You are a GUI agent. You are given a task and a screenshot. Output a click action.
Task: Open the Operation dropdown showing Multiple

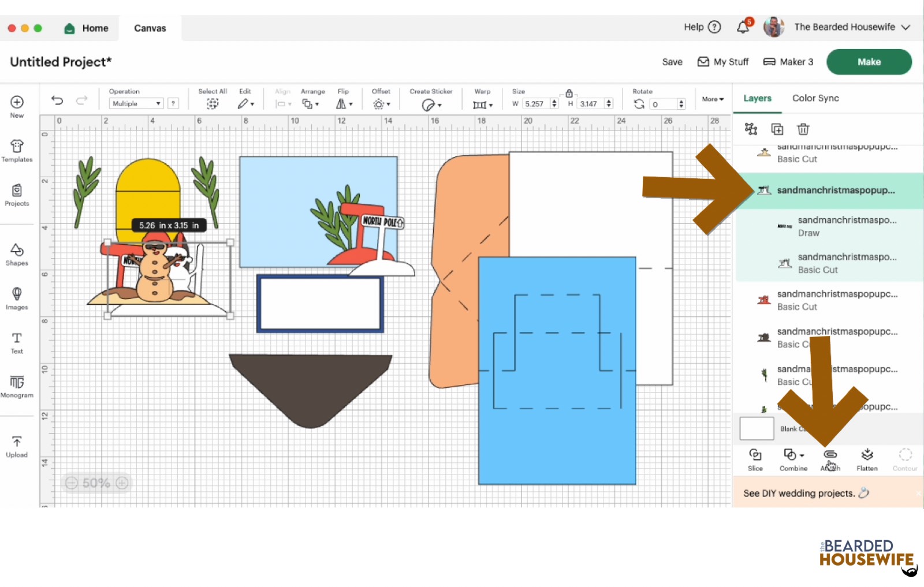136,104
